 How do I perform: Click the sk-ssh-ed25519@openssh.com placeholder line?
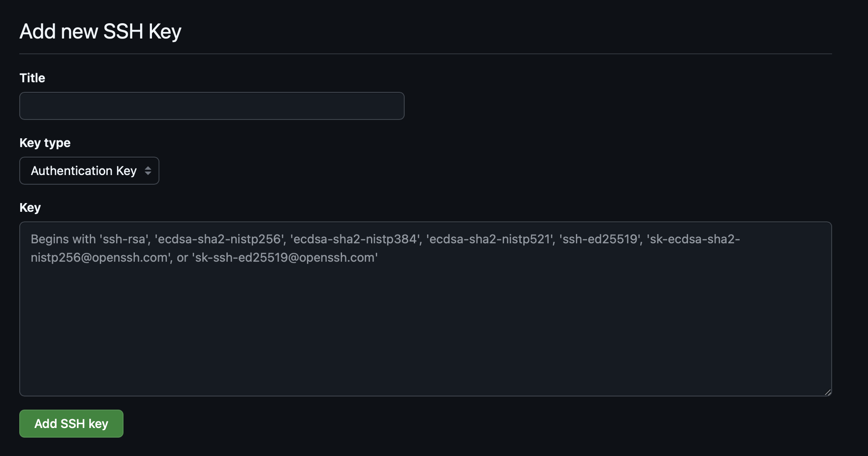(x=285, y=258)
